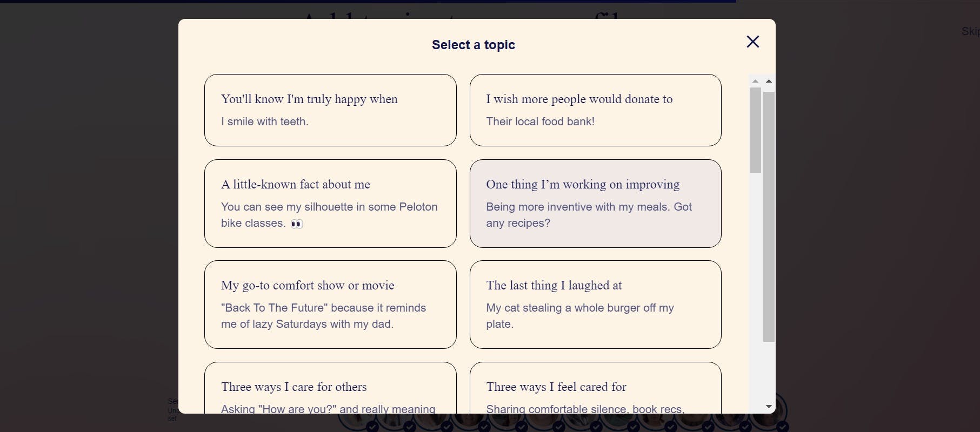Select "My go-to comfort show or movie" prompt
This screenshot has width=980, height=432.
pos(330,305)
